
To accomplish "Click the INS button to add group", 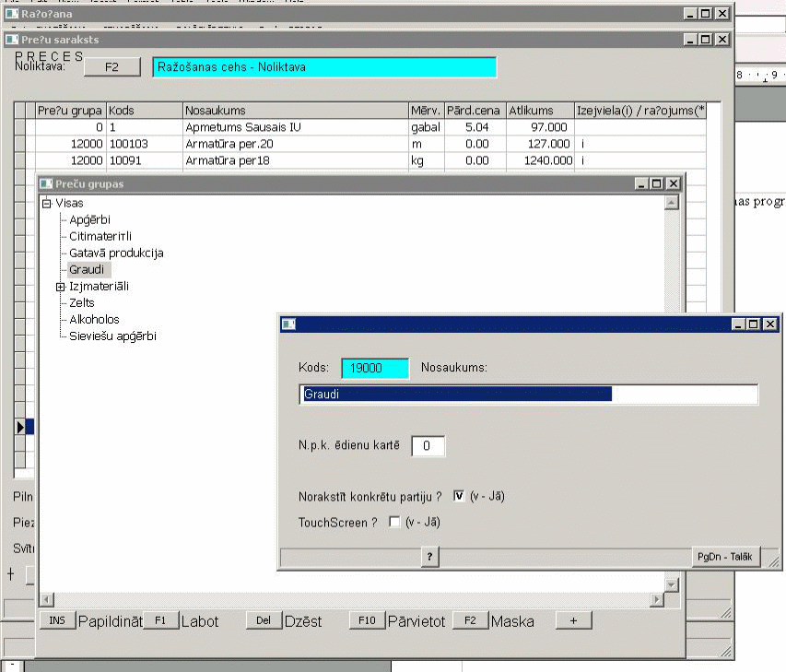I will [x=57, y=620].
